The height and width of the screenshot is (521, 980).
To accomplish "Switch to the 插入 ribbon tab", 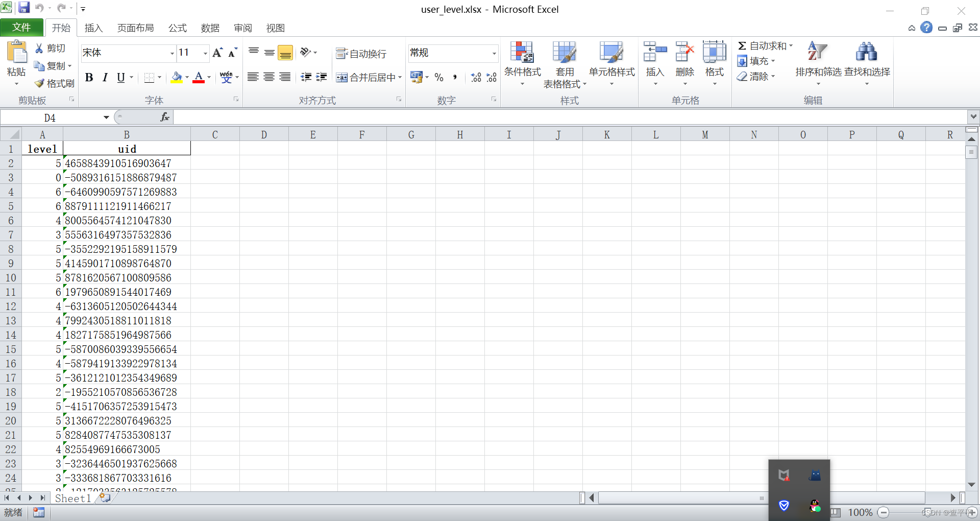I will tap(93, 28).
